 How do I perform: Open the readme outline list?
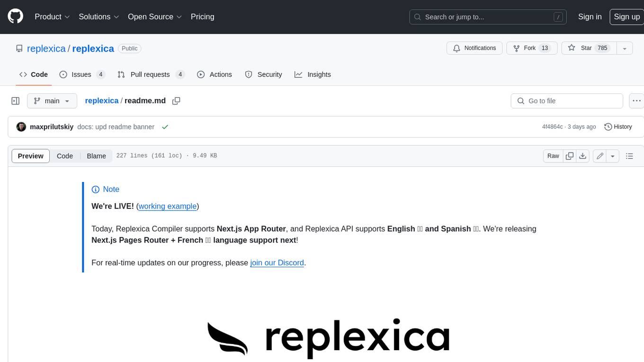[629, 156]
